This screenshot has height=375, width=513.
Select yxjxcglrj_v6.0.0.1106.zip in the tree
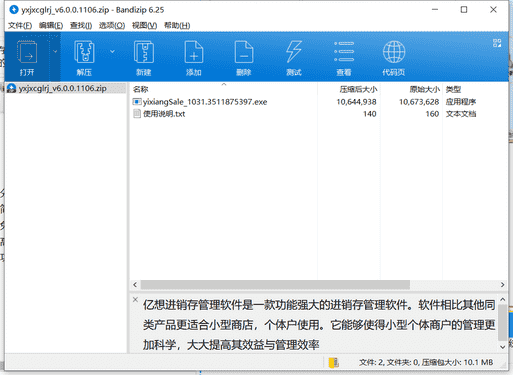pyautogui.click(x=63, y=88)
